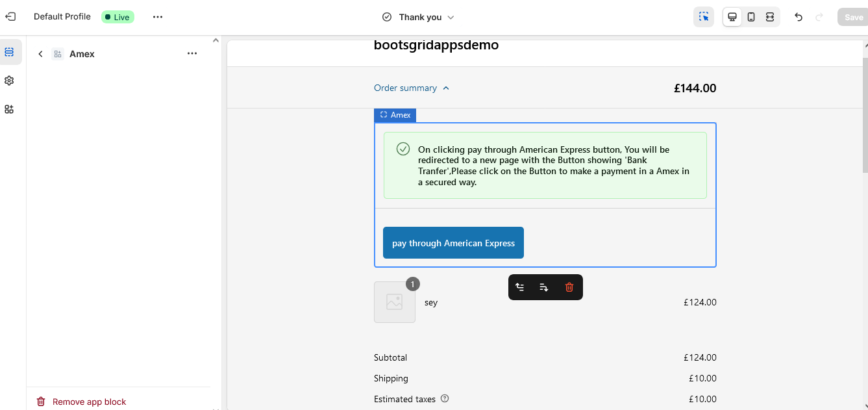Click the Subtotal label
This screenshot has height=410, width=868.
391,357
